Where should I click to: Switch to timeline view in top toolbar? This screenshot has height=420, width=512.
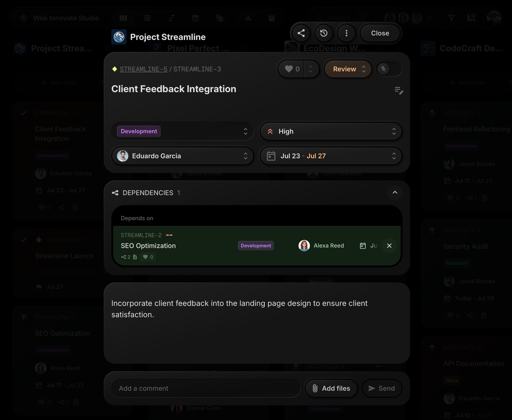pyautogui.click(x=171, y=18)
